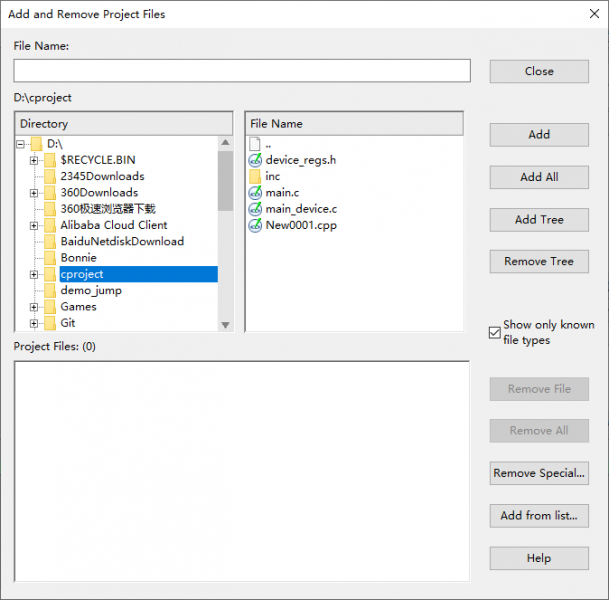This screenshot has width=609, height=600.
Task: Click the demo_jump folder icon
Action: click(50, 290)
